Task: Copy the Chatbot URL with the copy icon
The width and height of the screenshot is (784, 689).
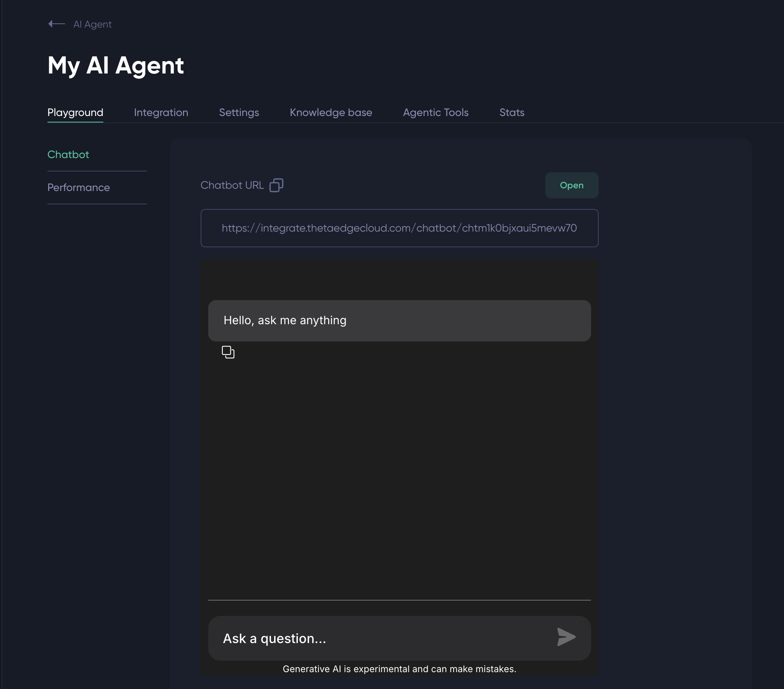Action: pyautogui.click(x=276, y=185)
